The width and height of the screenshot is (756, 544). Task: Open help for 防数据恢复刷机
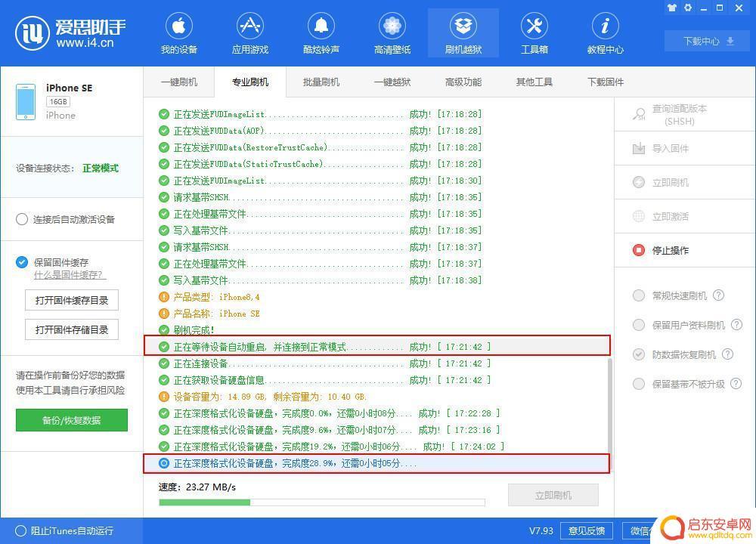(727, 354)
